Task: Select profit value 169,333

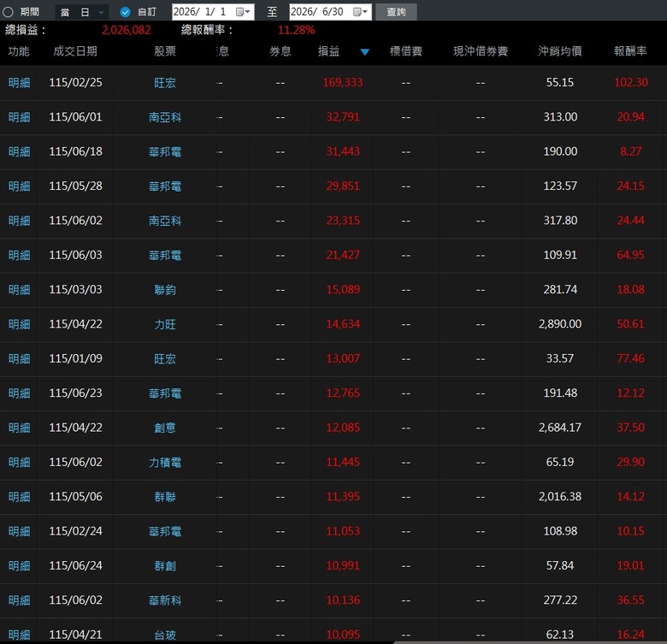Action: click(x=343, y=82)
